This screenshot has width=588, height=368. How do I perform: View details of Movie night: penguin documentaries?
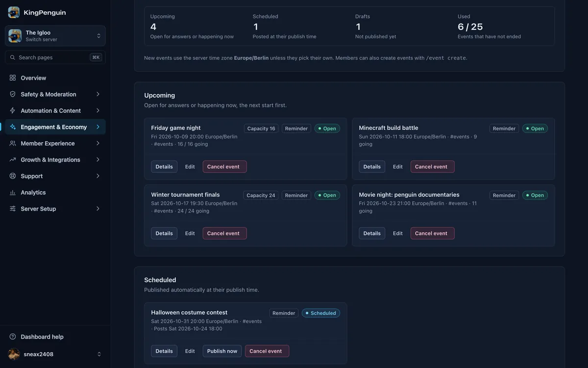[372, 234]
